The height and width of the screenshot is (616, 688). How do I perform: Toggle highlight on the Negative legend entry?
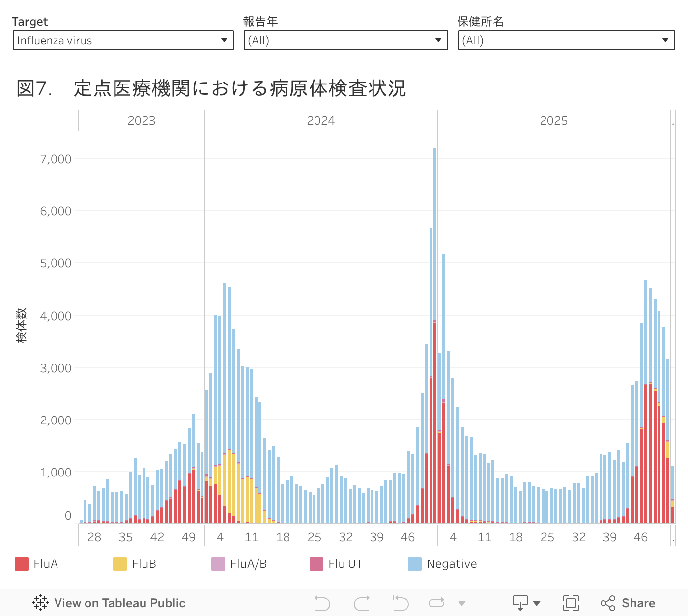point(451,564)
